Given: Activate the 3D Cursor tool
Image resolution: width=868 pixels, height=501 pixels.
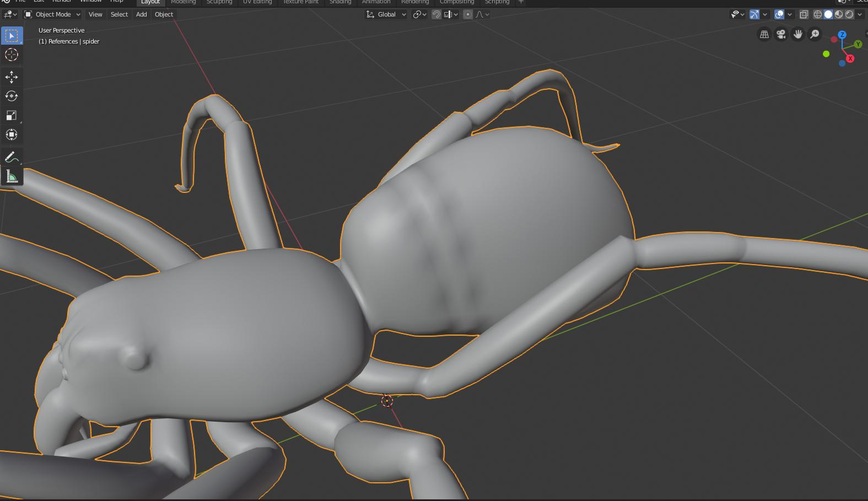Looking at the screenshot, I should 12,55.
